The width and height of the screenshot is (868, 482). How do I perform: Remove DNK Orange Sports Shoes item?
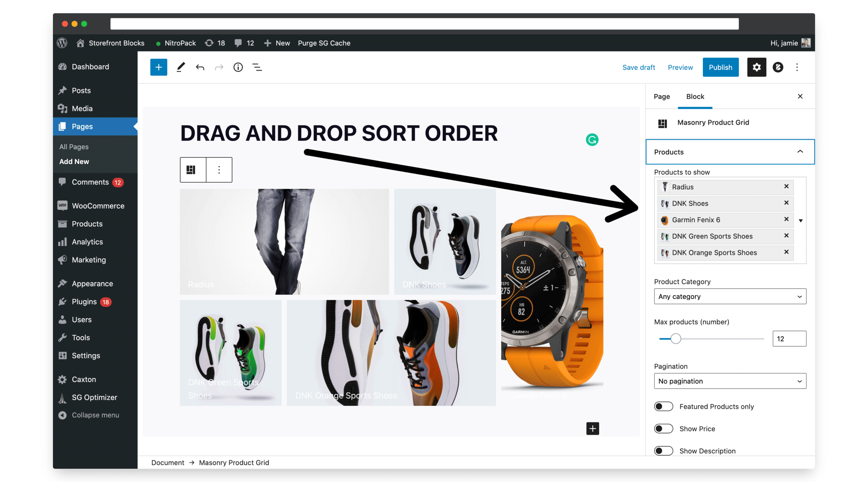pos(786,252)
